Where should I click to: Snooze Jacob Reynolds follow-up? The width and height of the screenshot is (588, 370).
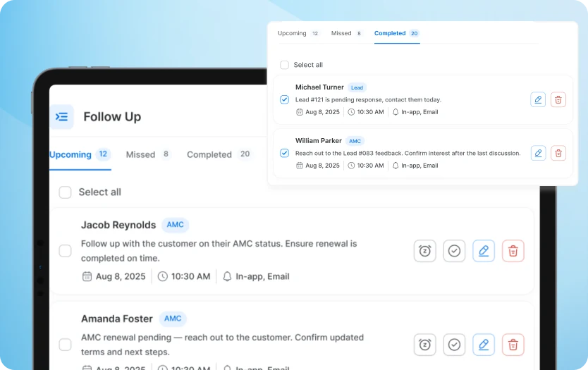pos(425,251)
